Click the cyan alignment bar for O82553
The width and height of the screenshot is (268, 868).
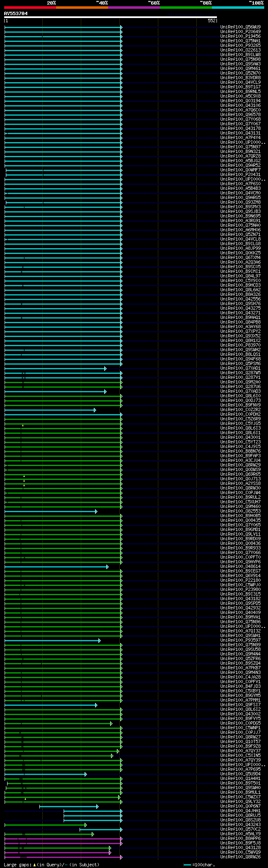click(x=51, y=511)
